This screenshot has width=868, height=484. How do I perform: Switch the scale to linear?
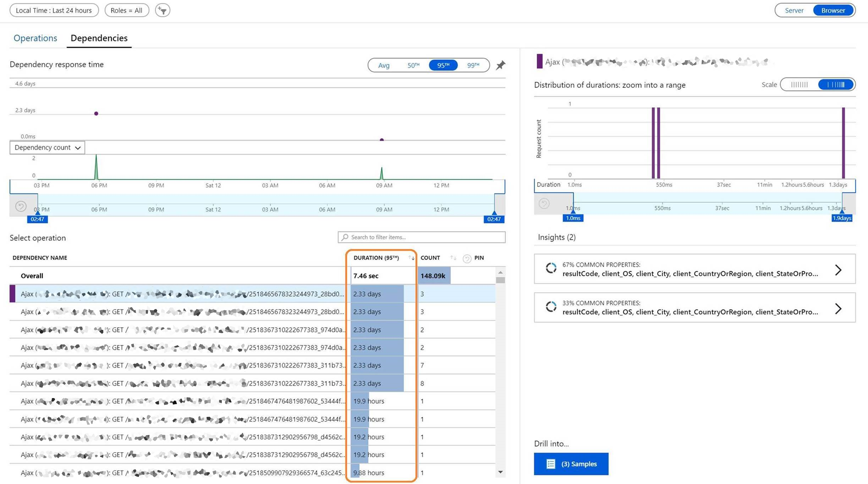(x=799, y=85)
